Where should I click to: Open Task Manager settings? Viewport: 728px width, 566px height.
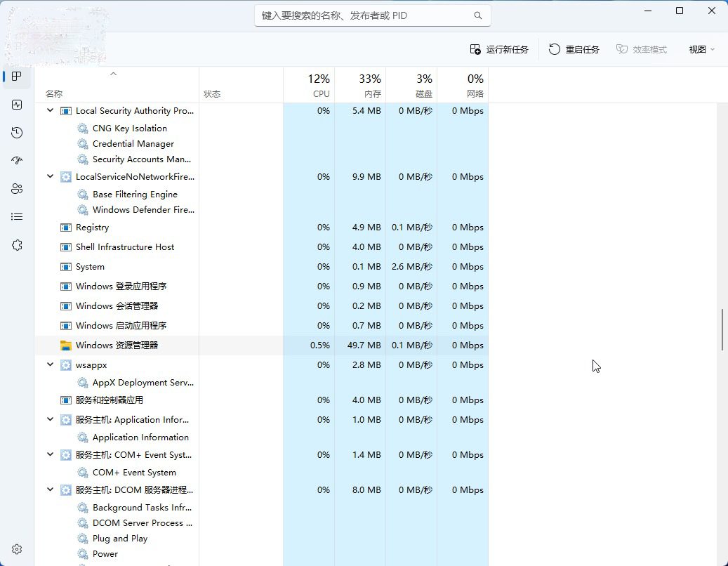[16, 548]
